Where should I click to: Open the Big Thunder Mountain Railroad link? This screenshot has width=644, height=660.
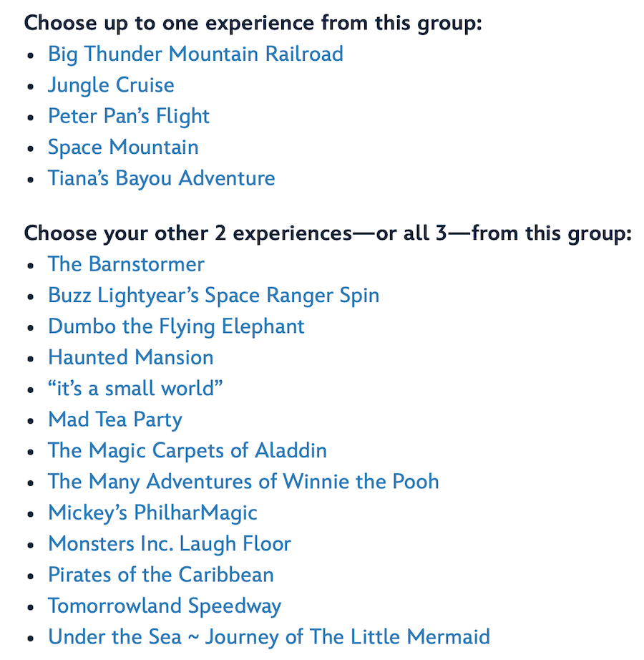[195, 54]
